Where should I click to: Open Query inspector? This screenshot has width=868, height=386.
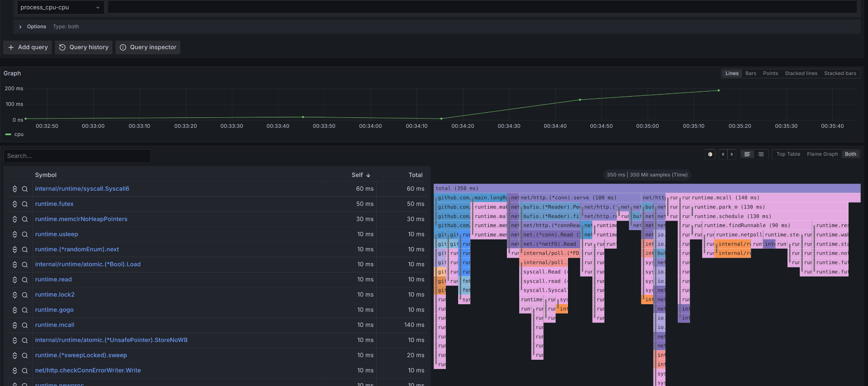point(148,47)
